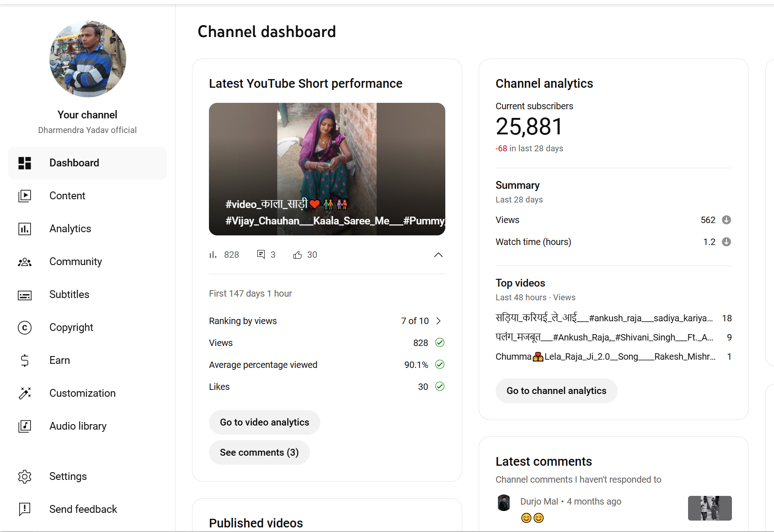Click the channel profile picture
The height and width of the screenshot is (532, 774).
88,59
